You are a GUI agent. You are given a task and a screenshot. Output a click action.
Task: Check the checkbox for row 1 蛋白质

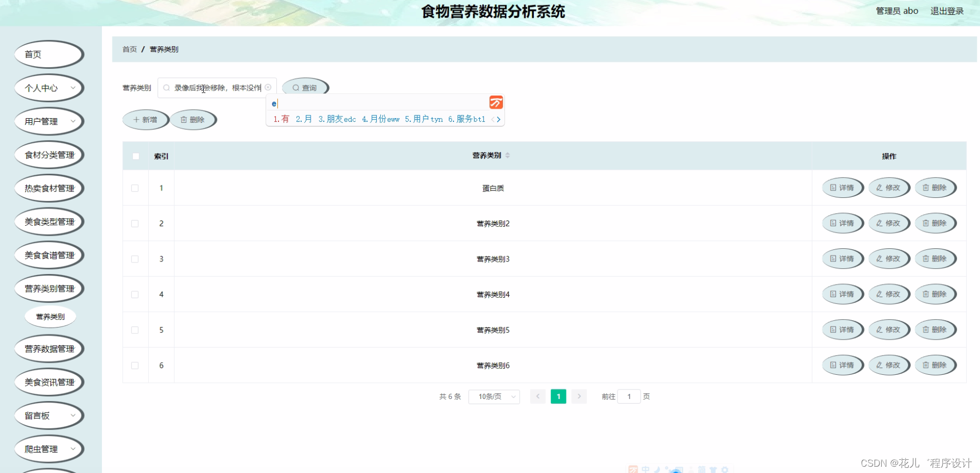point(135,188)
